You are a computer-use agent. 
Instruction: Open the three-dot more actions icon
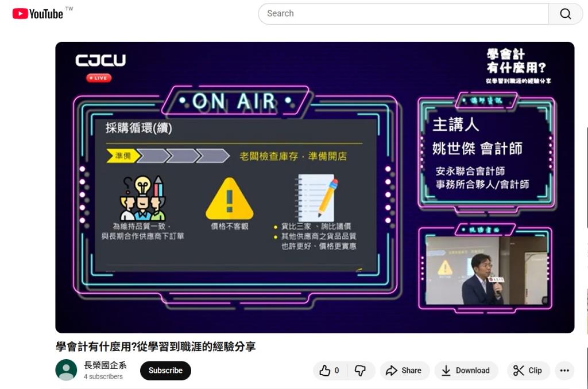point(564,370)
